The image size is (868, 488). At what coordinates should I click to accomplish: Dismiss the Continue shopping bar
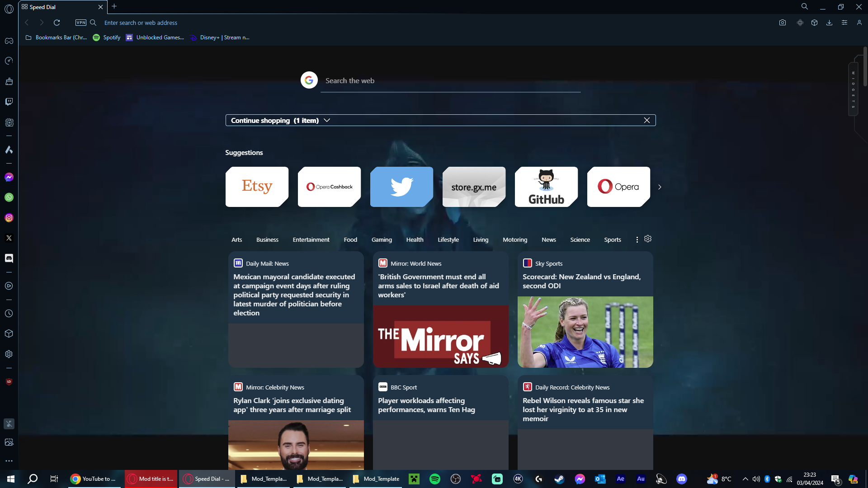tap(646, 120)
